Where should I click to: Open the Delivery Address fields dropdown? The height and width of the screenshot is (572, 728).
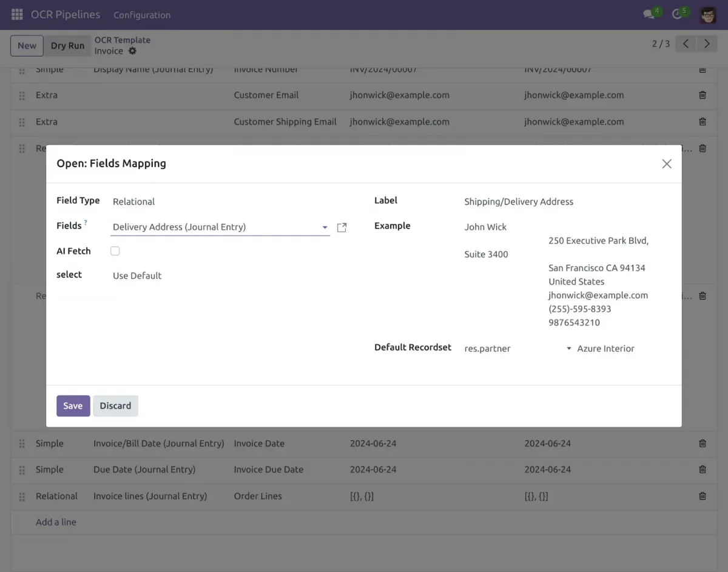325,227
